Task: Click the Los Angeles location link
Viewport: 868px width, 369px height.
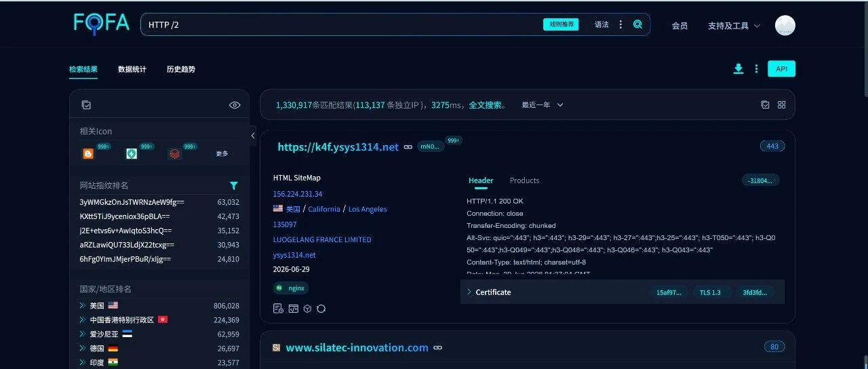Action: [x=368, y=209]
